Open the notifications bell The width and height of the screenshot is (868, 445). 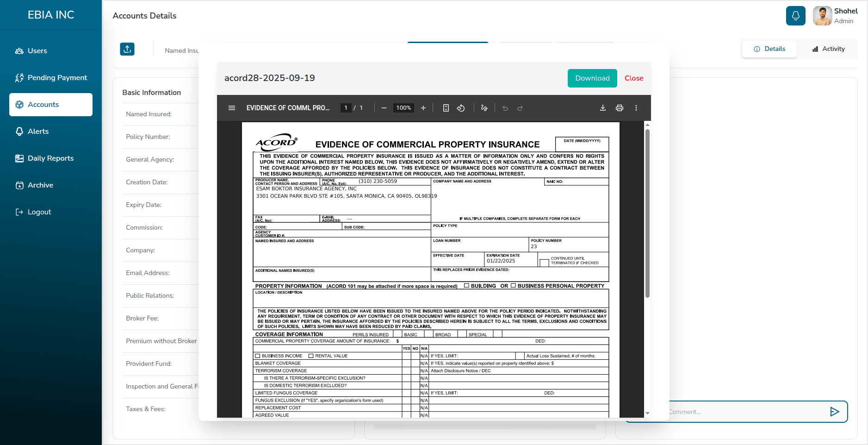(x=796, y=16)
